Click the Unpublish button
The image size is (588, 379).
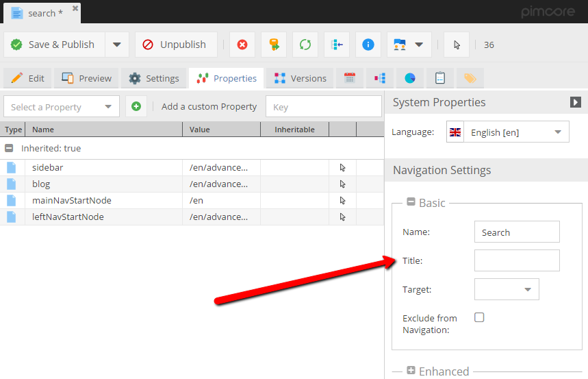click(x=175, y=45)
